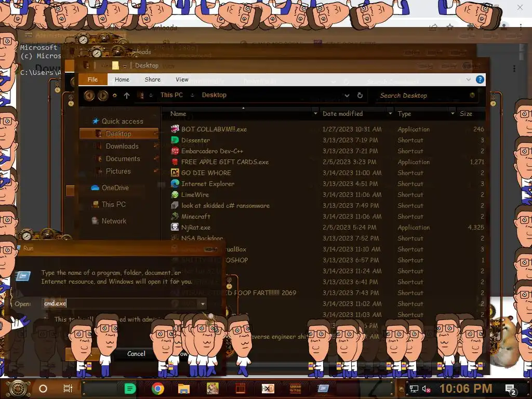The image size is (532, 399).
Task: Expand the address bar history dropdown
Action: pos(347,96)
